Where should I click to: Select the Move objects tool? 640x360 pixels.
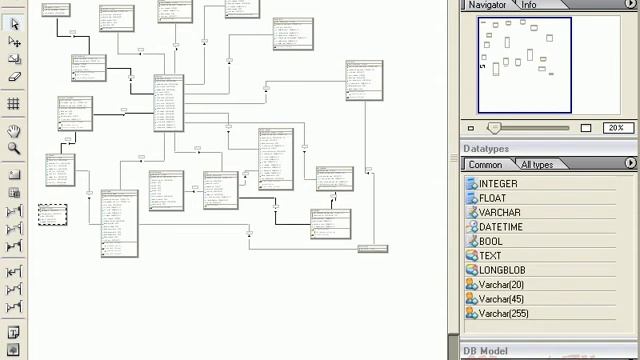(14, 42)
